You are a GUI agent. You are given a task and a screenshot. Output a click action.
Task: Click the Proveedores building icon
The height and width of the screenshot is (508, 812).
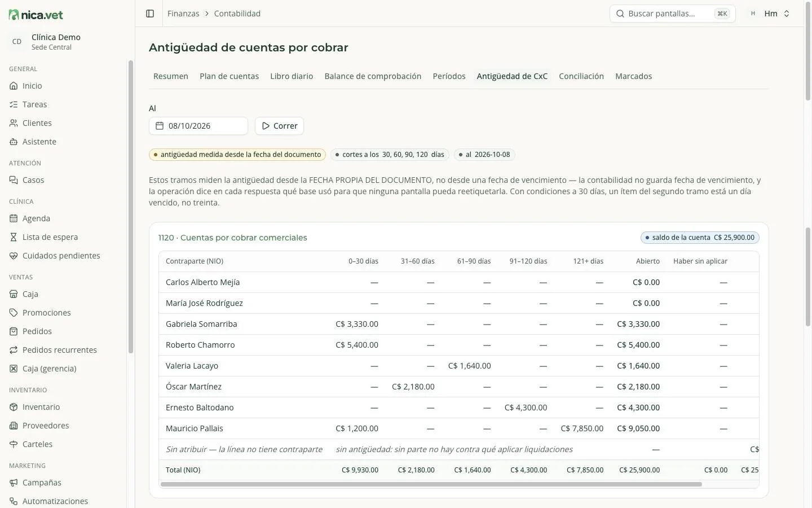14,426
